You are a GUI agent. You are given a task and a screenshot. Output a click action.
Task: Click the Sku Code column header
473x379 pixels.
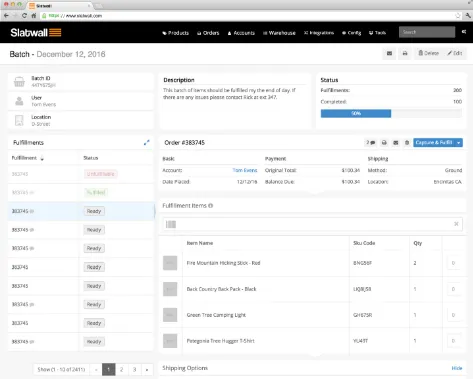coord(364,243)
